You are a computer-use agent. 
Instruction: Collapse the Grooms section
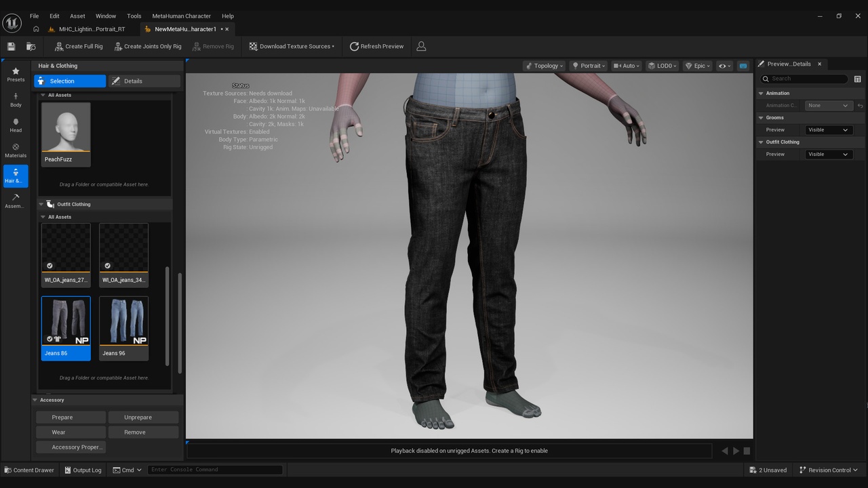761,118
